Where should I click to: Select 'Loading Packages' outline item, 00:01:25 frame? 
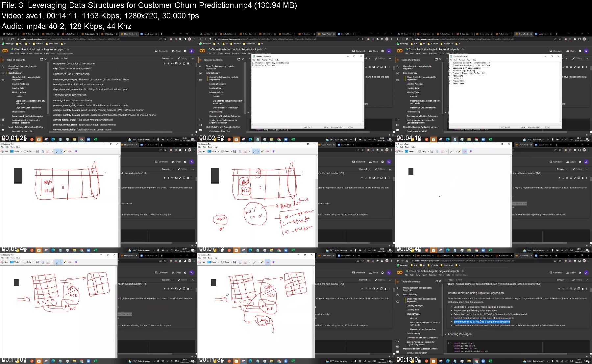(x=20, y=84)
